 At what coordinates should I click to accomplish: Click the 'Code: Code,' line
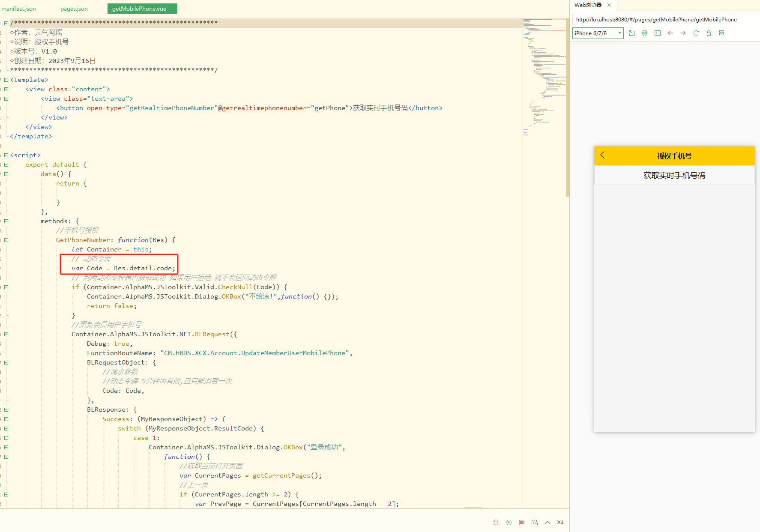pyautogui.click(x=123, y=391)
